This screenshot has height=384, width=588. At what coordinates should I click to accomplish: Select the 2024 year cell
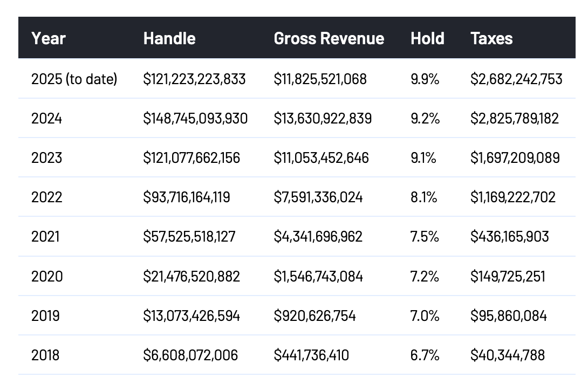[47, 118]
